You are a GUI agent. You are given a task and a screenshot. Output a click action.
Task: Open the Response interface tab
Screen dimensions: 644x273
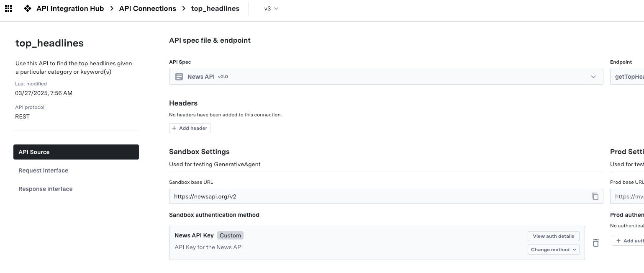[45, 189]
